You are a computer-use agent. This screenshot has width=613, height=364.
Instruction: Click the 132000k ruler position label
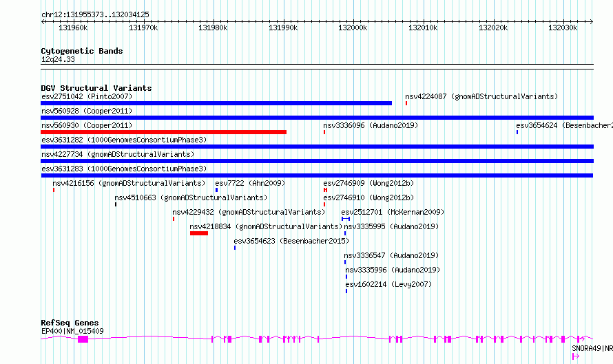click(x=353, y=28)
